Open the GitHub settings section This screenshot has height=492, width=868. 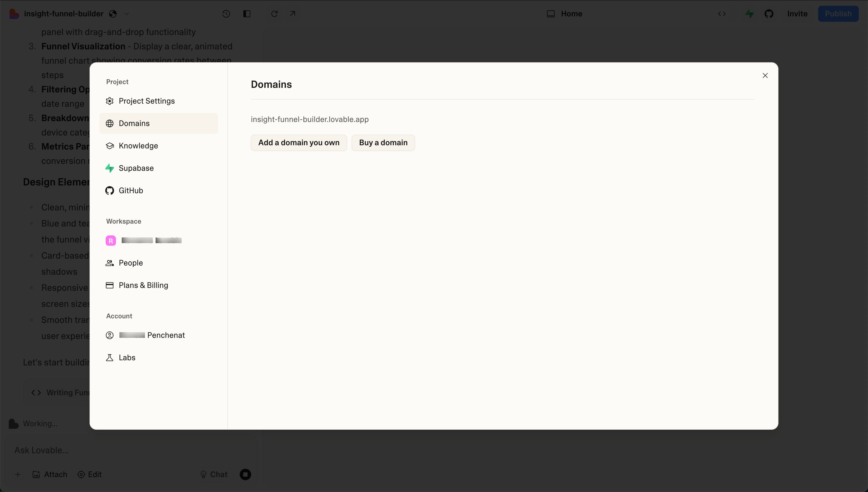click(x=158, y=191)
